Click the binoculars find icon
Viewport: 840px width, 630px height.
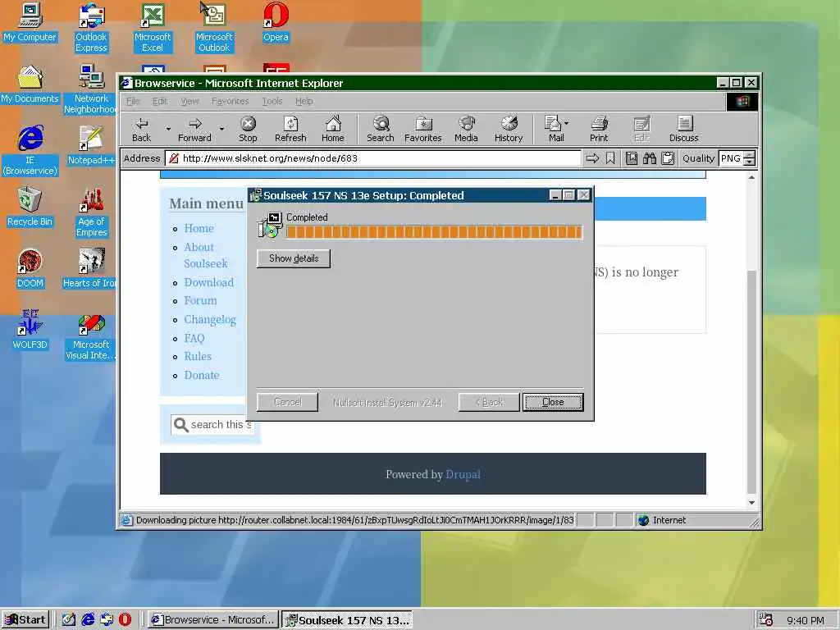coord(650,158)
